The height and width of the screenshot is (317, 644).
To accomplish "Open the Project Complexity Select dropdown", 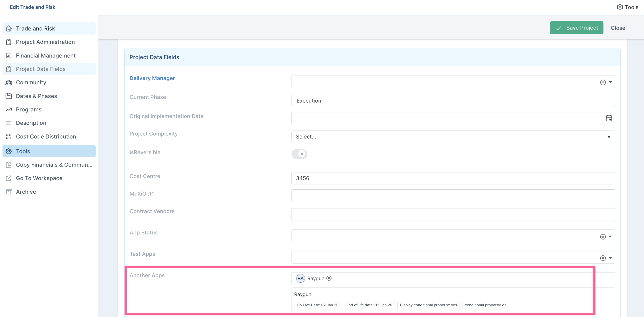I will point(453,137).
